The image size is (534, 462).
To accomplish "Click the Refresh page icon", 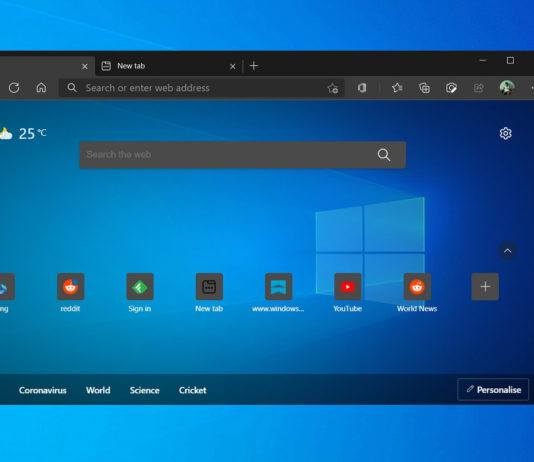I will click(x=14, y=88).
